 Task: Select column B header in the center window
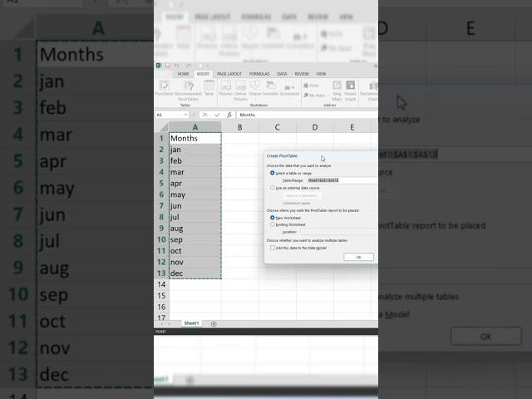[x=240, y=127]
